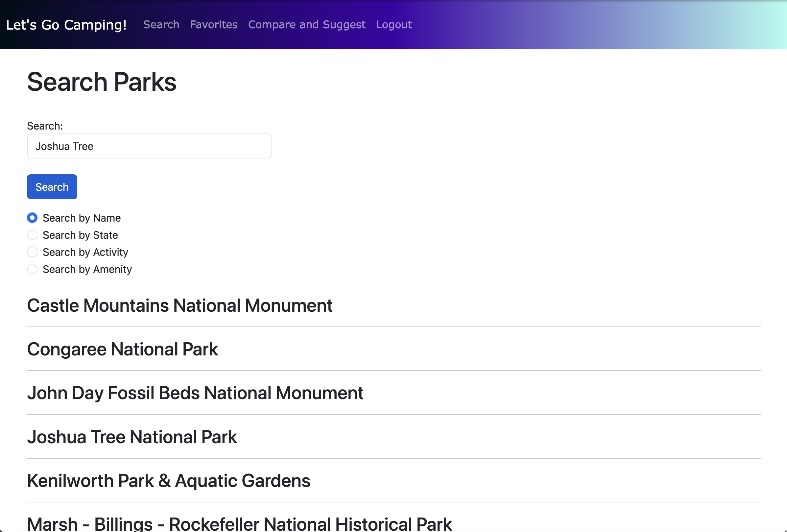Viewport: 787px width, 532px height.
Task: Click the Search Parks page heading
Action: [102, 82]
